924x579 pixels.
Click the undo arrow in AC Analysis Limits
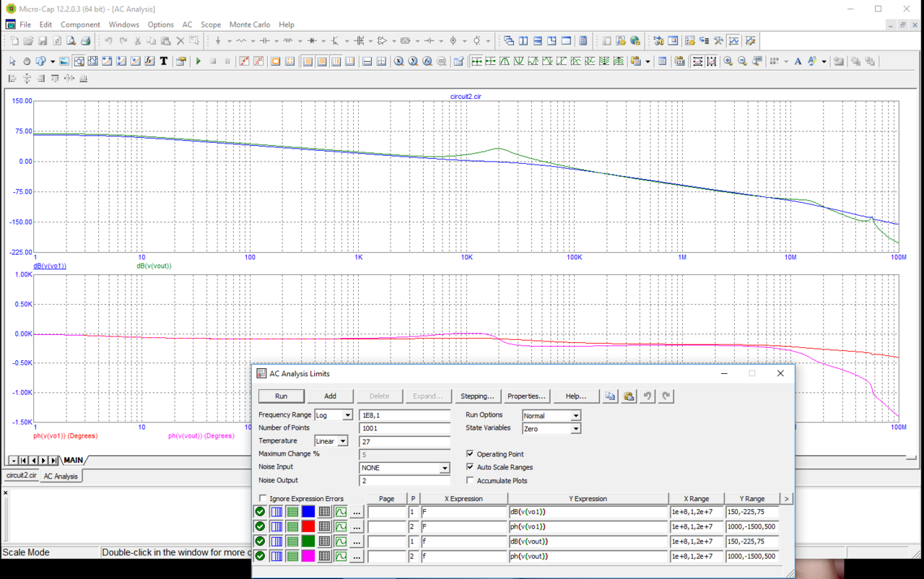pyautogui.click(x=648, y=396)
